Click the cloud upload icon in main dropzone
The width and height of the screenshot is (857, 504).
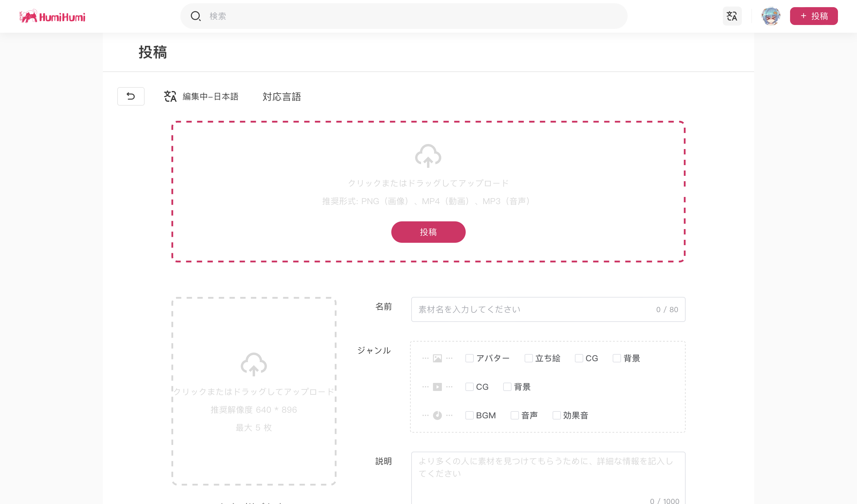428,156
